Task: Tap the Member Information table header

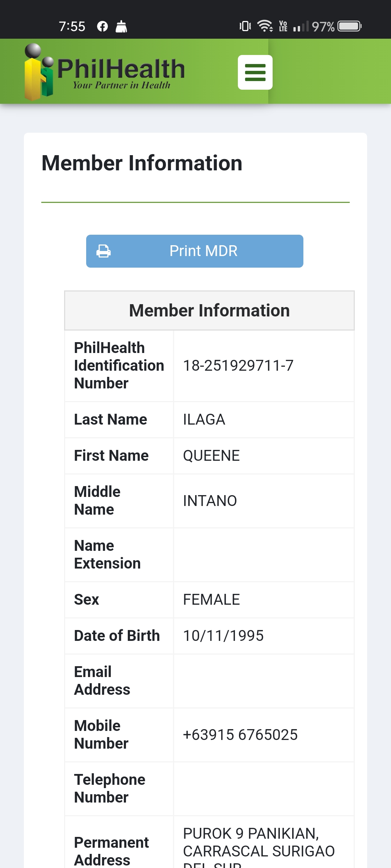Action: [x=209, y=311]
